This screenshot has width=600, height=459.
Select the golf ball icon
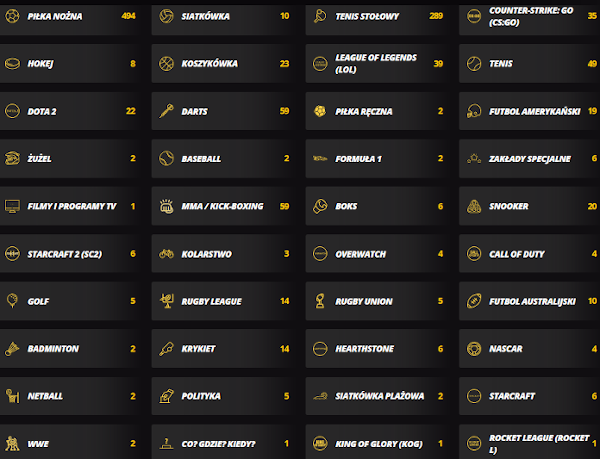click(12, 301)
